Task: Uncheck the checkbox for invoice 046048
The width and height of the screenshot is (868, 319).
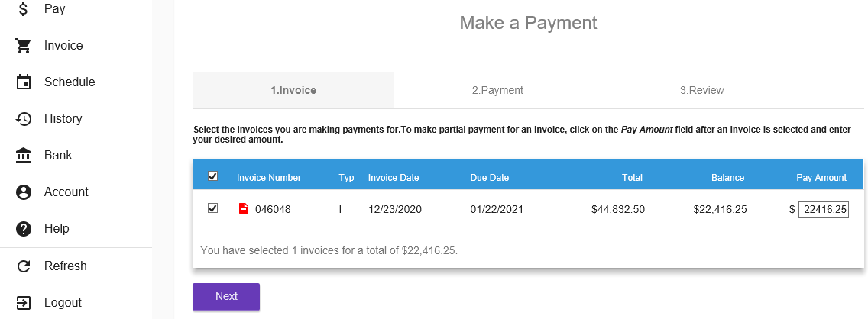Action: pos(213,208)
